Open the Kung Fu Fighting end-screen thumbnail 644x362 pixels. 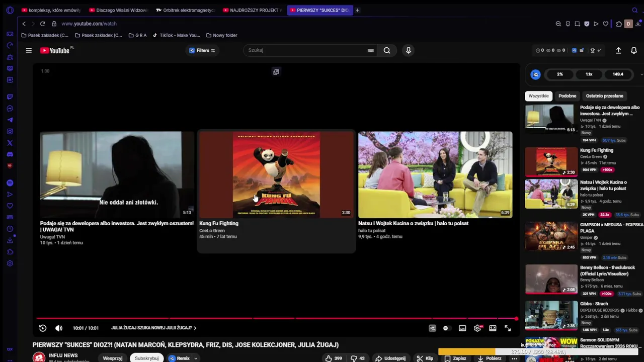coord(276,174)
